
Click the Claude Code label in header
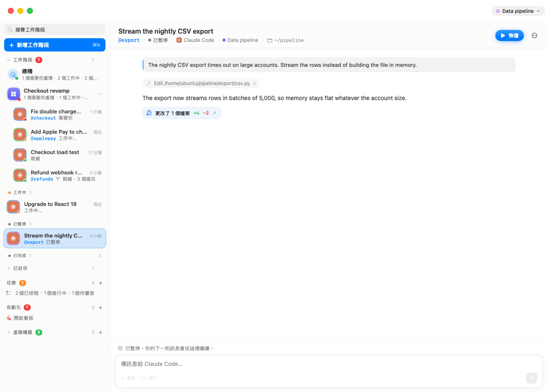[199, 40]
